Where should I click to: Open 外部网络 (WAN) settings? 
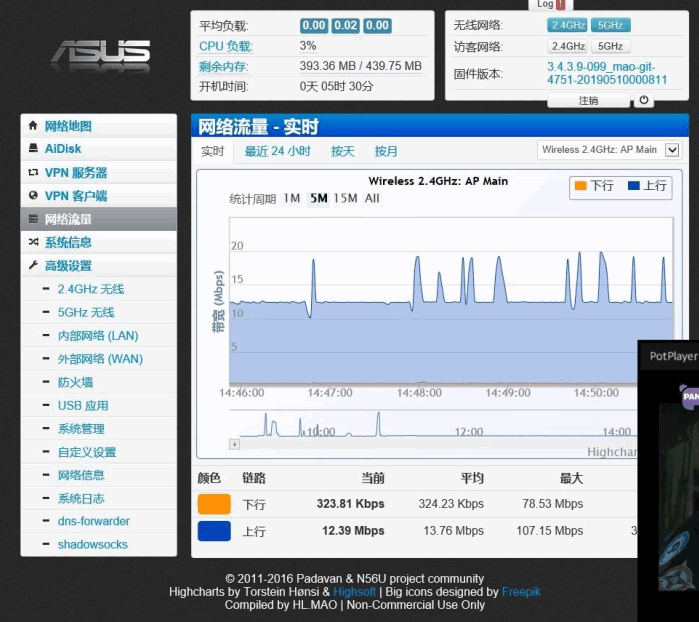(x=99, y=358)
